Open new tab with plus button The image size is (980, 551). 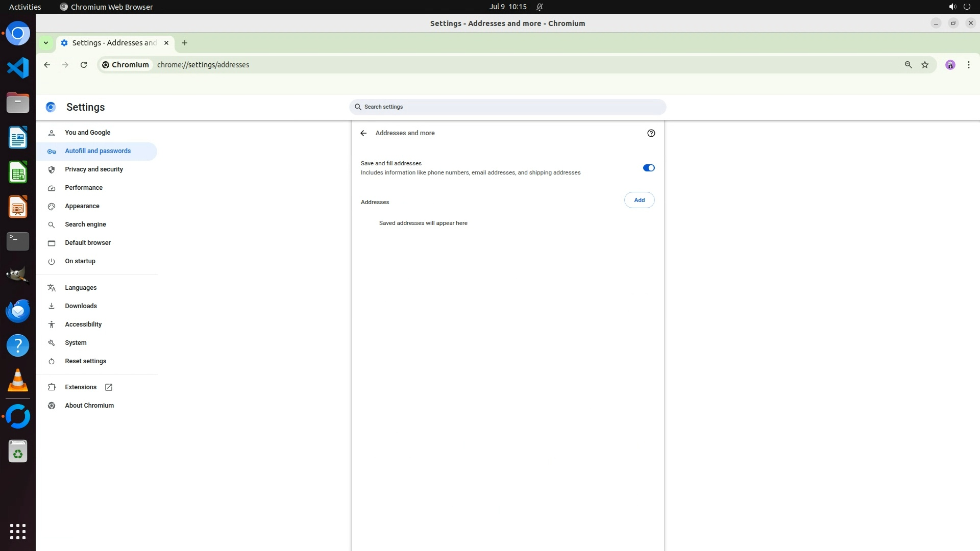pyautogui.click(x=185, y=43)
